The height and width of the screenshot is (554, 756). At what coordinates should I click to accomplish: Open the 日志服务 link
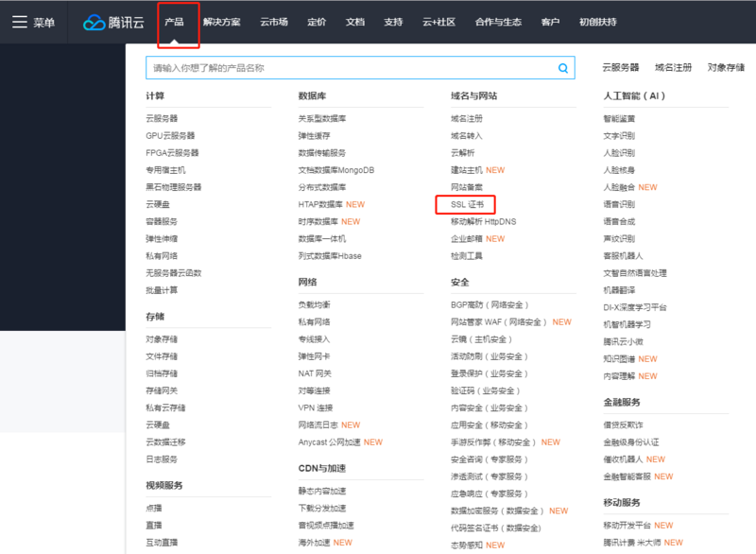(162, 459)
